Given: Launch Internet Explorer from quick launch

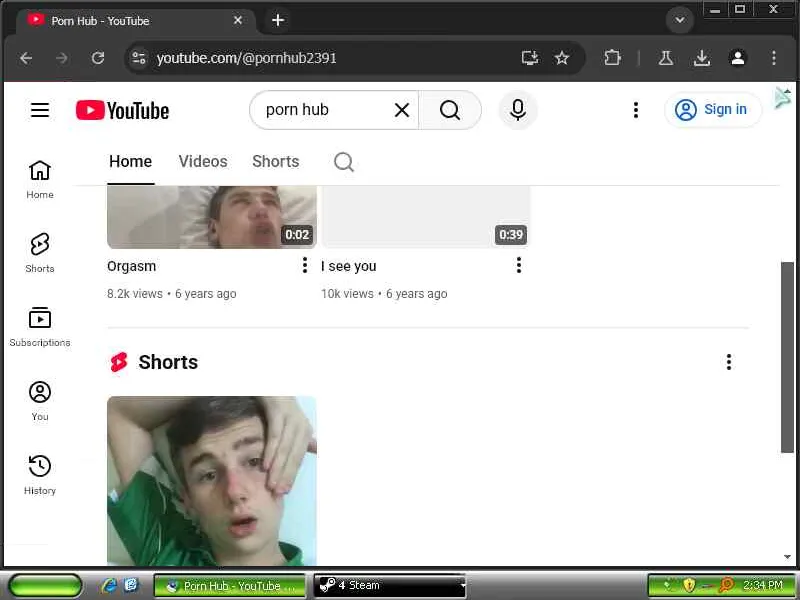Looking at the screenshot, I should point(109,585).
